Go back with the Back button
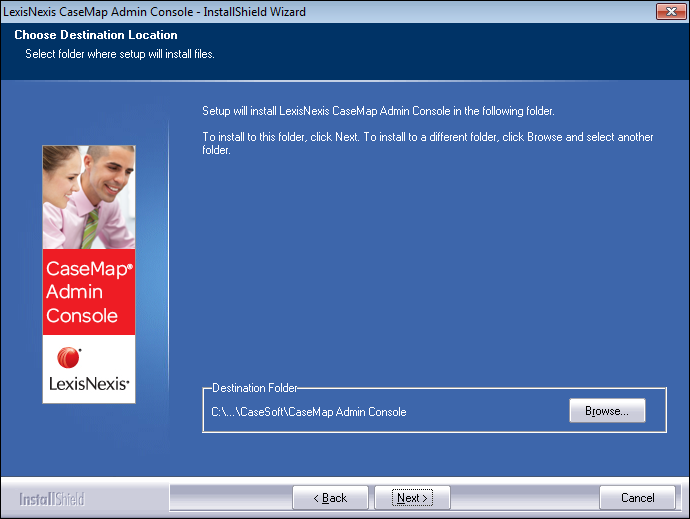690x519 pixels. 330,497
